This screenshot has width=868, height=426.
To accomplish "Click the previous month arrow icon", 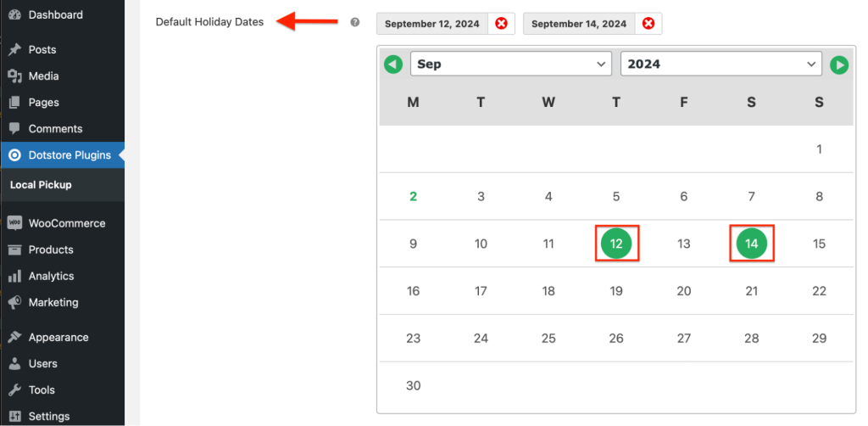I will [393, 64].
